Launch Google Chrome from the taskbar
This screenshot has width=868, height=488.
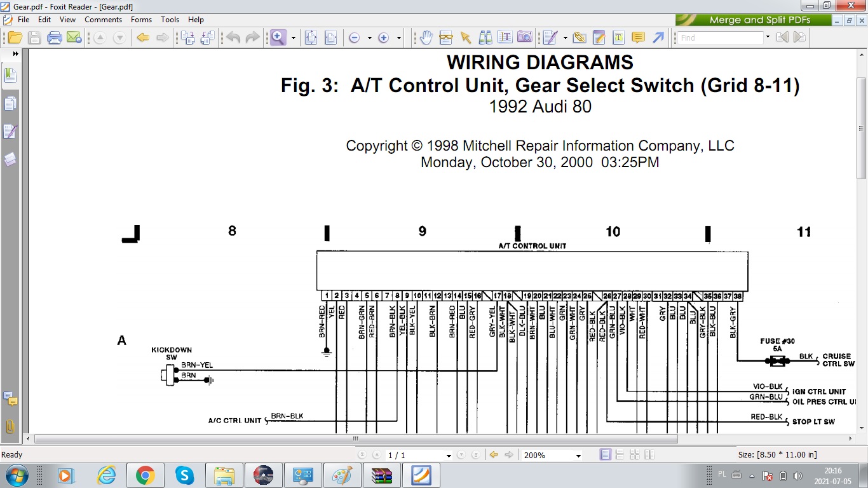(x=146, y=475)
